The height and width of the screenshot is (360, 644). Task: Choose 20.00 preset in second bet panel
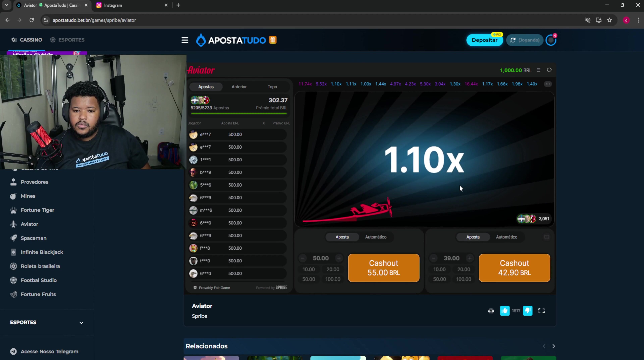(x=464, y=269)
